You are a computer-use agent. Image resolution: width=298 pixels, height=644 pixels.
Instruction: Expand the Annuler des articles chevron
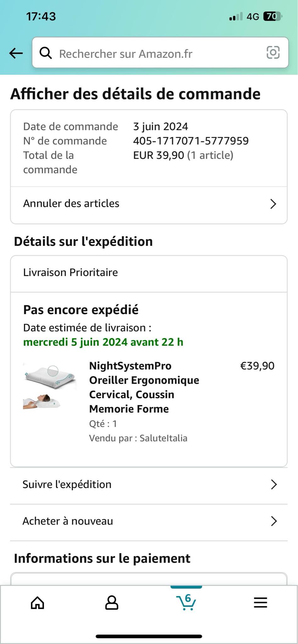[273, 204]
